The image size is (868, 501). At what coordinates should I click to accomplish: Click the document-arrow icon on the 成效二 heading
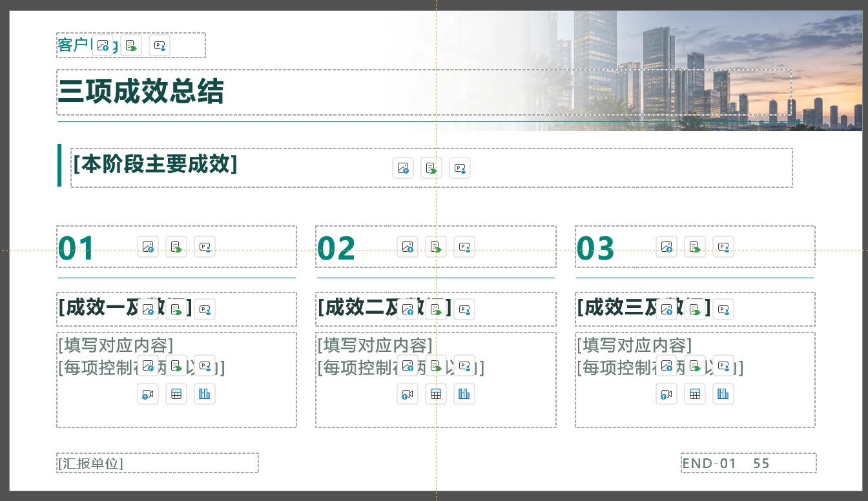(436, 309)
